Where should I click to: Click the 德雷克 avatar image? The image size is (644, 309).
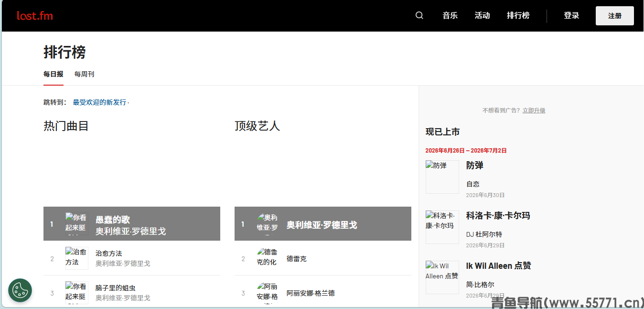point(268,258)
